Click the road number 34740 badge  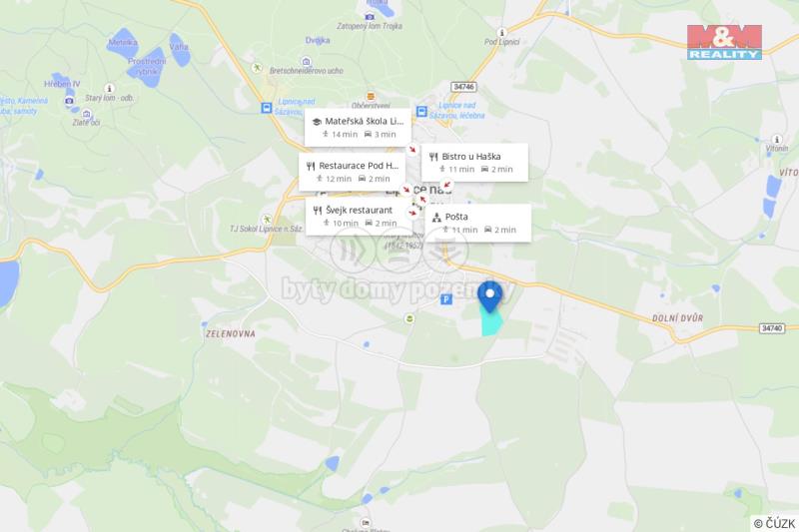(771, 328)
